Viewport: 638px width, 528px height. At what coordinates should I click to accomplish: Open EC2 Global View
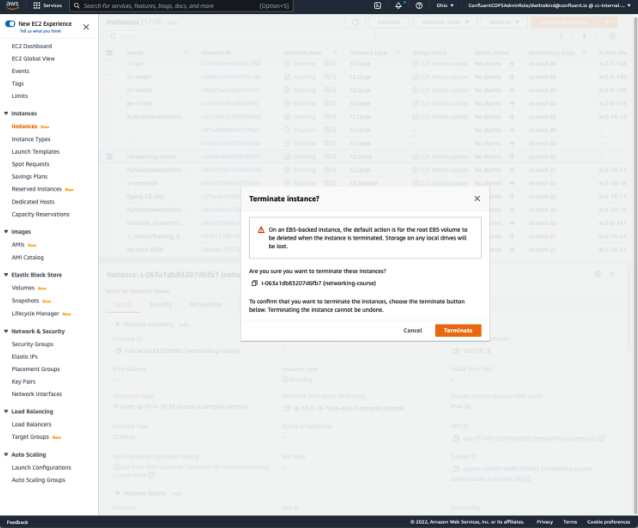click(33, 59)
